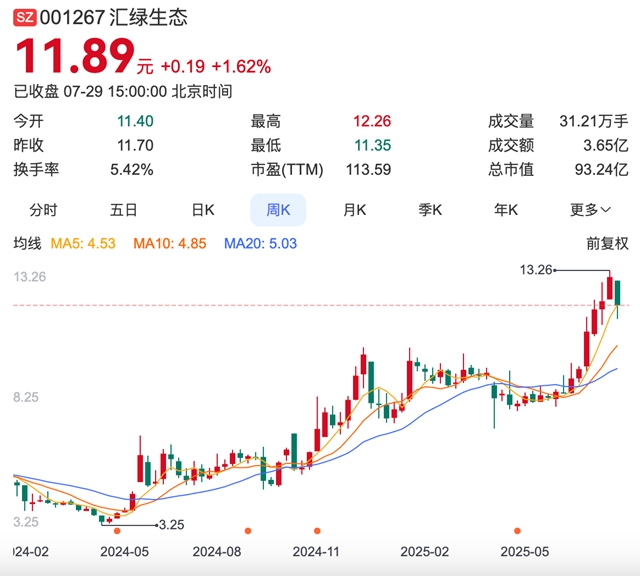
Task: Click the price change +0.19 value
Action: click(x=183, y=67)
